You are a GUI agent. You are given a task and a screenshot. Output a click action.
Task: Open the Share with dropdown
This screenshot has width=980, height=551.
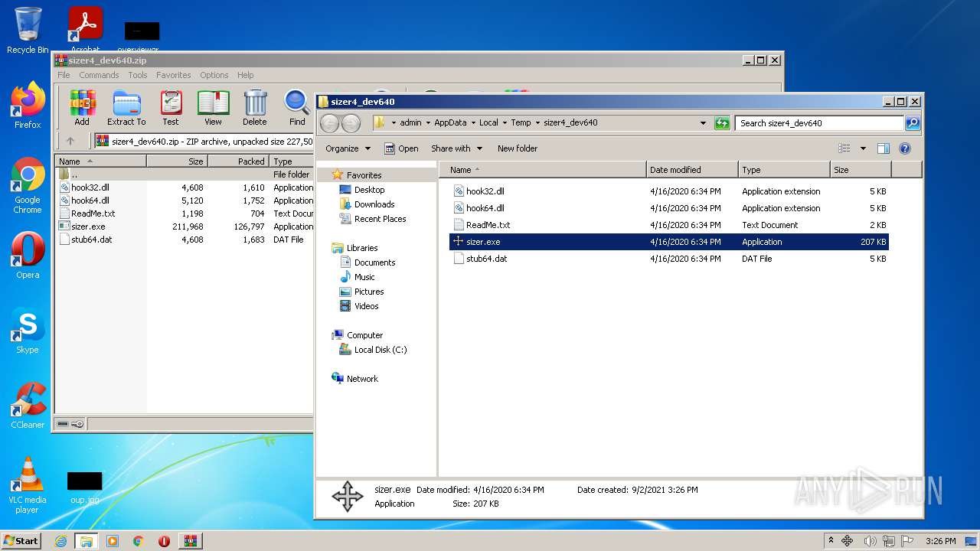pyautogui.click(x=457, y=148)
